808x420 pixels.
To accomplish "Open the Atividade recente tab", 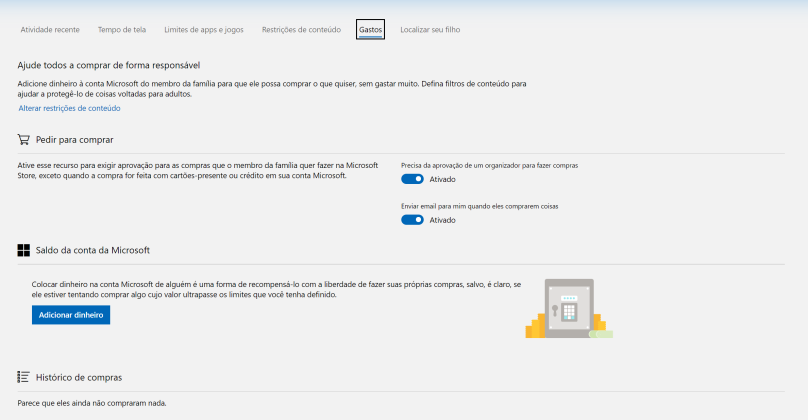I will click(50, 30).
